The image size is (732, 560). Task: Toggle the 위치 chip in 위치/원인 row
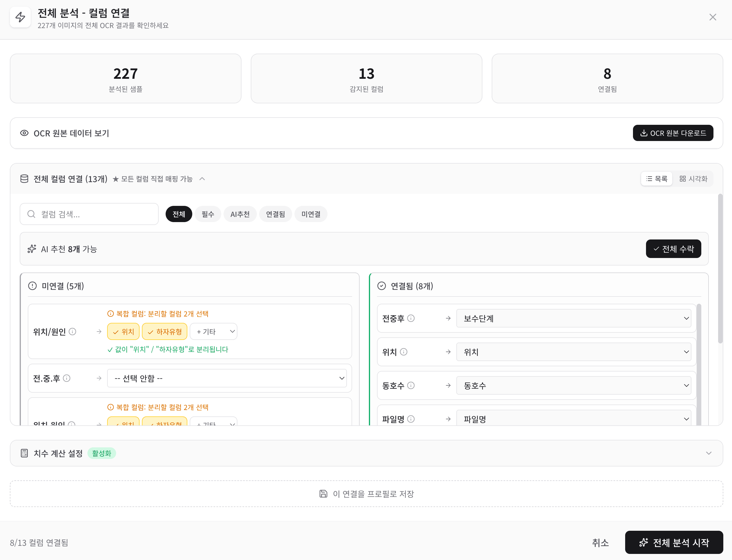(x=123, y=332)
